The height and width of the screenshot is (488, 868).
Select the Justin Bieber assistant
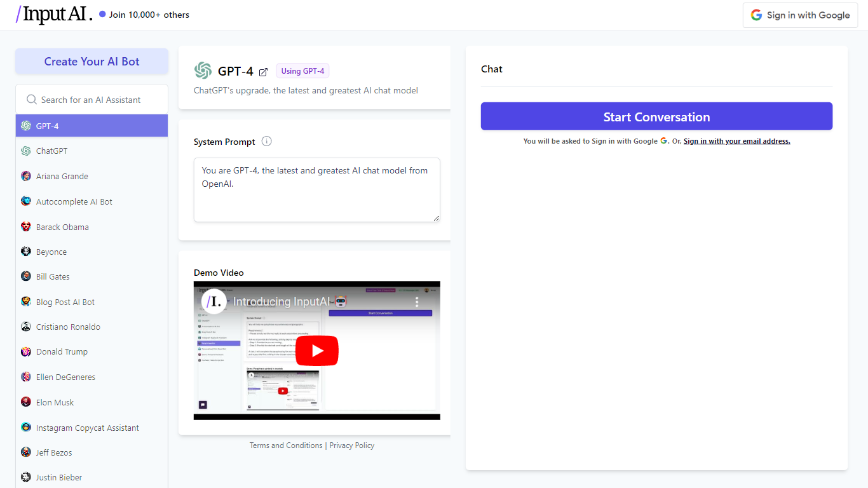(92, 477)
